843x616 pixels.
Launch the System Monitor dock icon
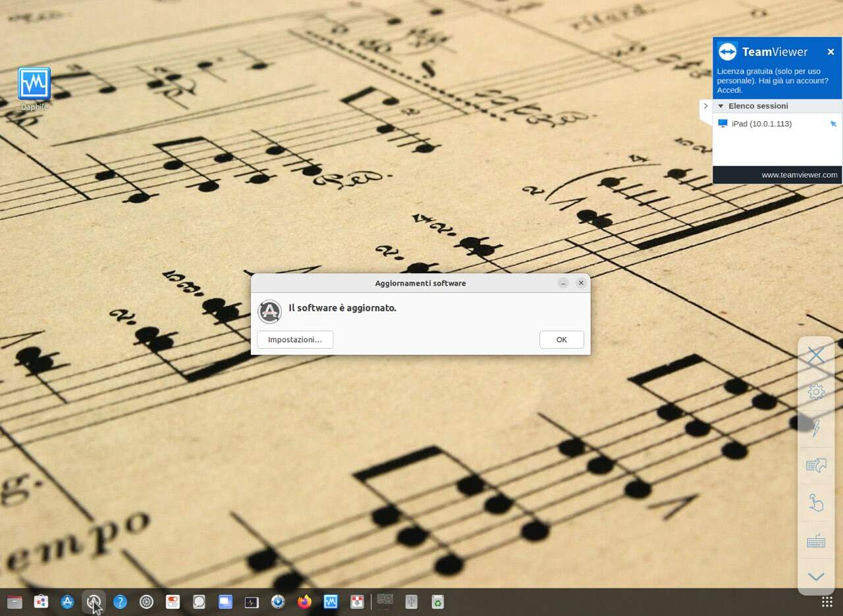click(252, 602)
